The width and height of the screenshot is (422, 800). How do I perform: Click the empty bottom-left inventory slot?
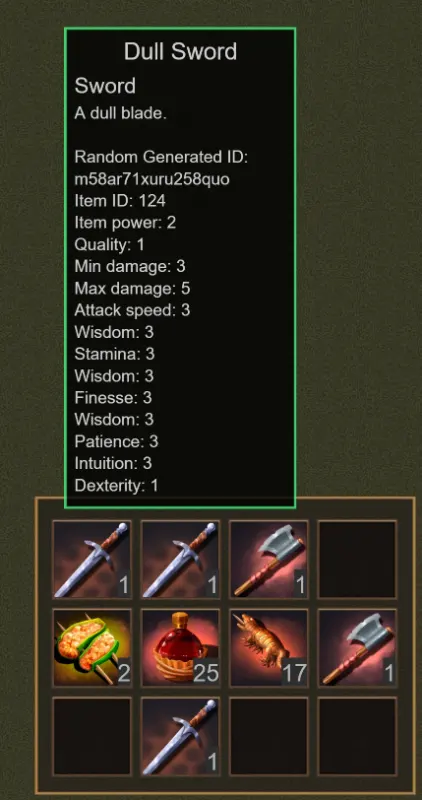coord(92,736)
